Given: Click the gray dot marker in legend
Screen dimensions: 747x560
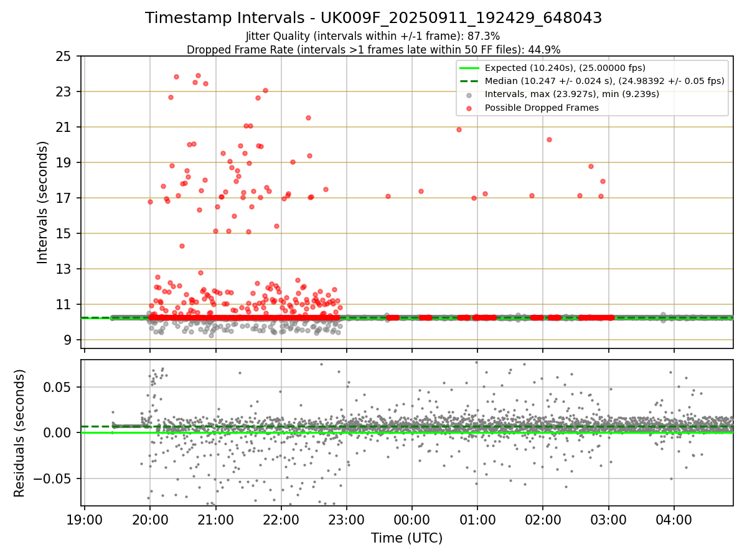Looking at the screenshot, I should click(469, 95).
